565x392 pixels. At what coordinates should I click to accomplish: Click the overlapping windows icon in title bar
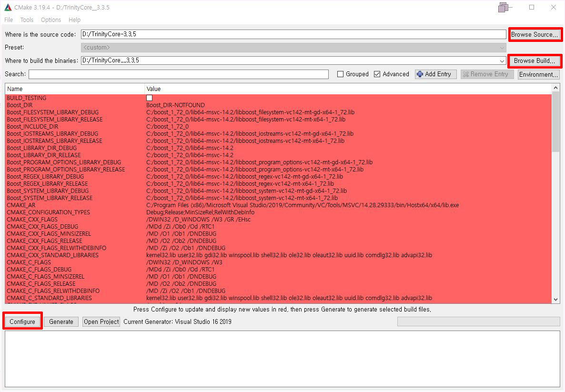(x=504, y=7)
